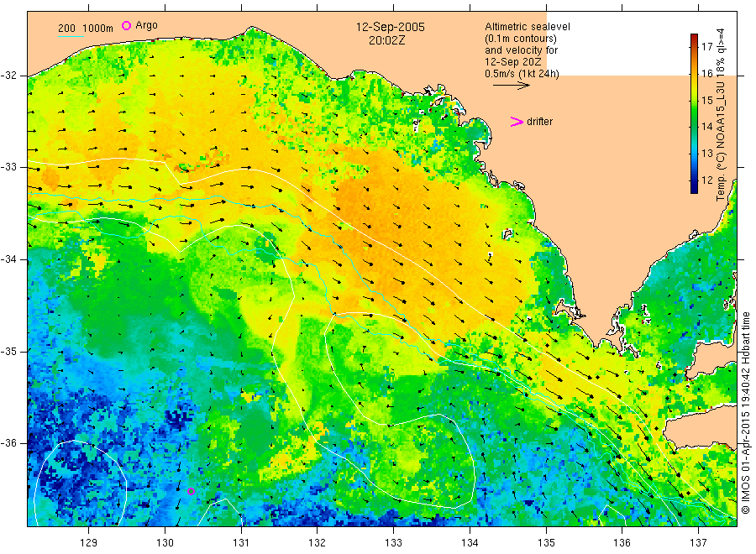The height and width of the screenshot is (554, 756).
Task: Click the 'Argo' legend label
Action: click(146, 25)
